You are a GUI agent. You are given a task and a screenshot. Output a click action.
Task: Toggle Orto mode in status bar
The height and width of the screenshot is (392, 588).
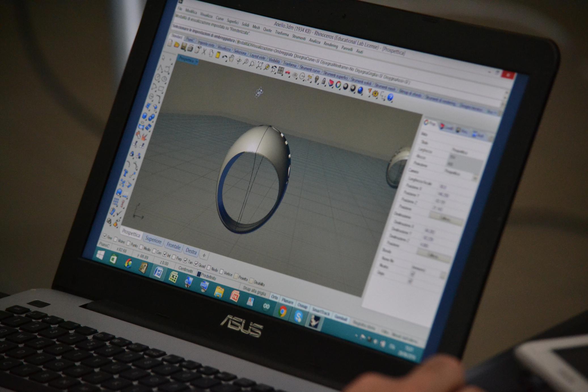[x=274, y=297]
